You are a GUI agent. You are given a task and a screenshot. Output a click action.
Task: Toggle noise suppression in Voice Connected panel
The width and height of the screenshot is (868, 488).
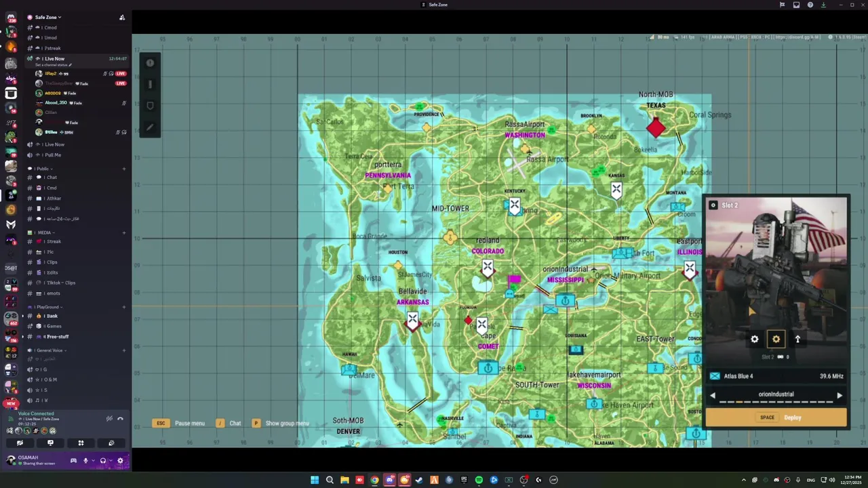(x=109, y=419)
